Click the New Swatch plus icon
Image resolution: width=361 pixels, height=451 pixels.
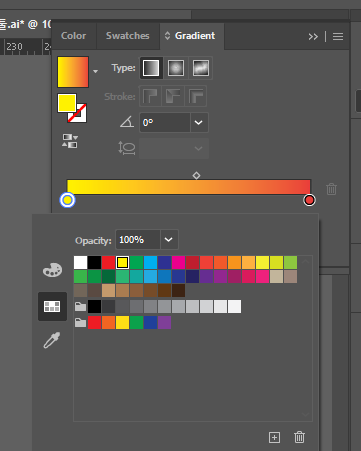coord(274,437)
